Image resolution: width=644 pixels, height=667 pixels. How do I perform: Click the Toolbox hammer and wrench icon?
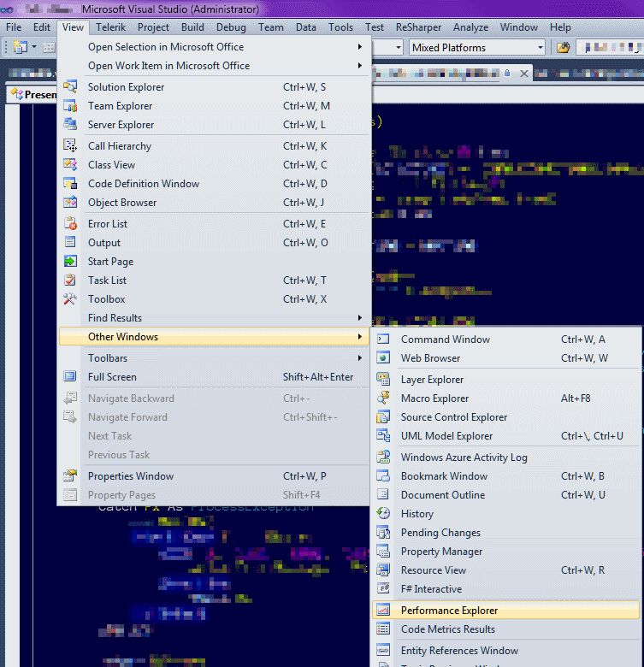[x=70, y=298]
